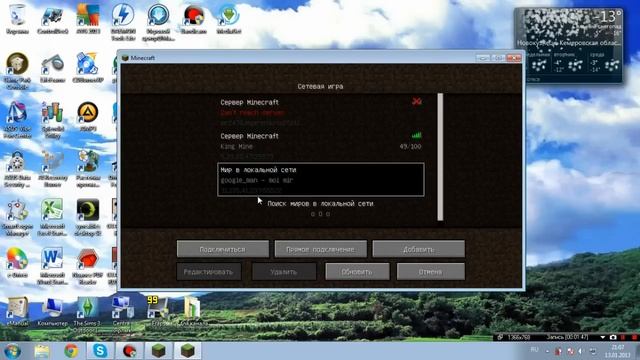Click the taskbar clock and date
The image size is (640, 360).
618,351
